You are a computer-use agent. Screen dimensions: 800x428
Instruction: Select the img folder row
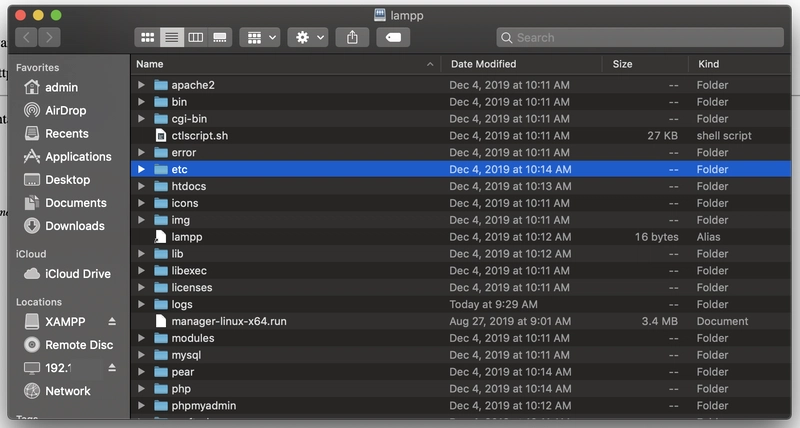(461, 220)
